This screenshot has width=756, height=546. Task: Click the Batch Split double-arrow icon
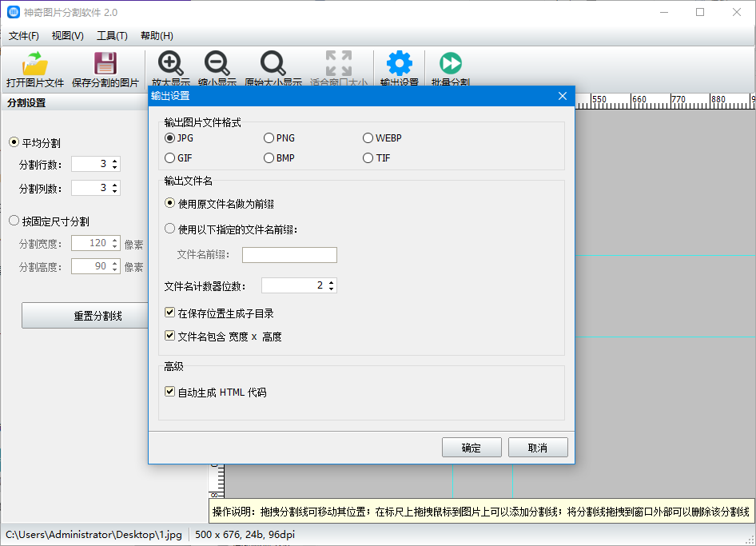[x=450, y=63]
